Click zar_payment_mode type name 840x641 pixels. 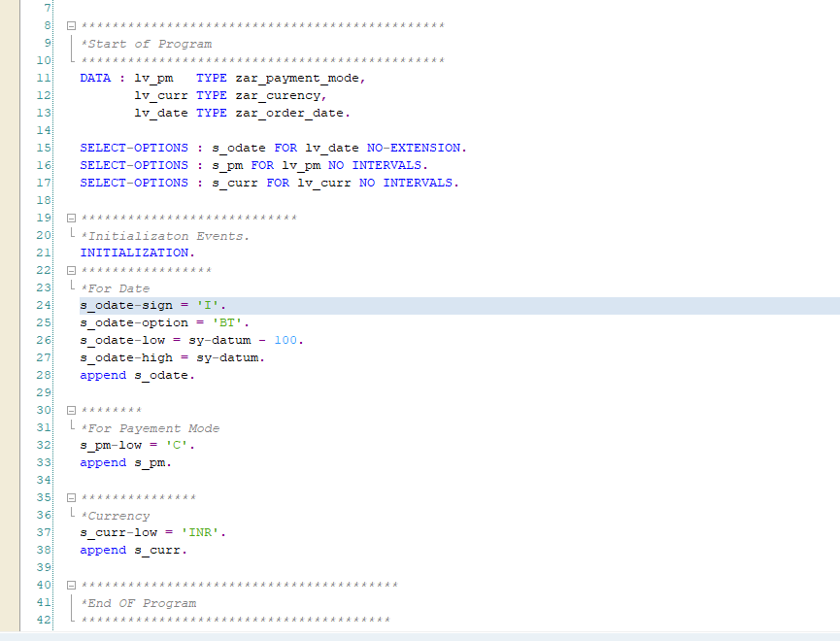click(x=297, y=79)
